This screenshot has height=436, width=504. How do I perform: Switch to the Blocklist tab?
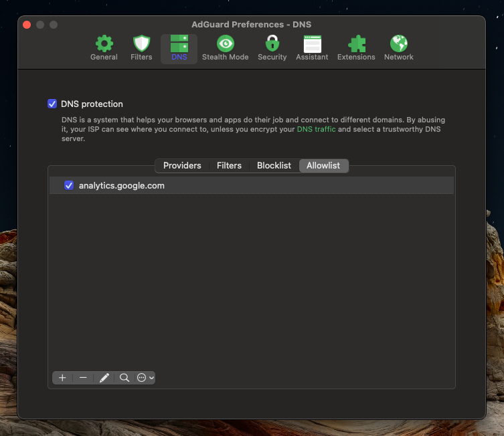[274, 166]
